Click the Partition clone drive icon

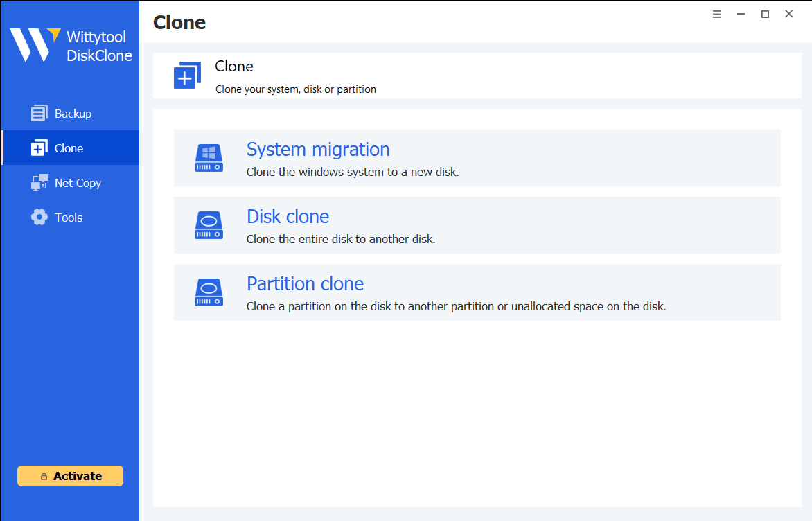209,292
